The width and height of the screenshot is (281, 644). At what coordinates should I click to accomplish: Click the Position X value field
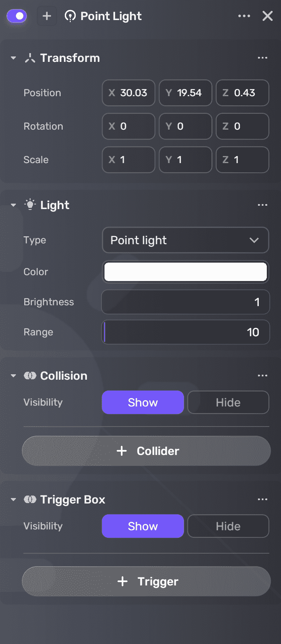tap(128, 93)
